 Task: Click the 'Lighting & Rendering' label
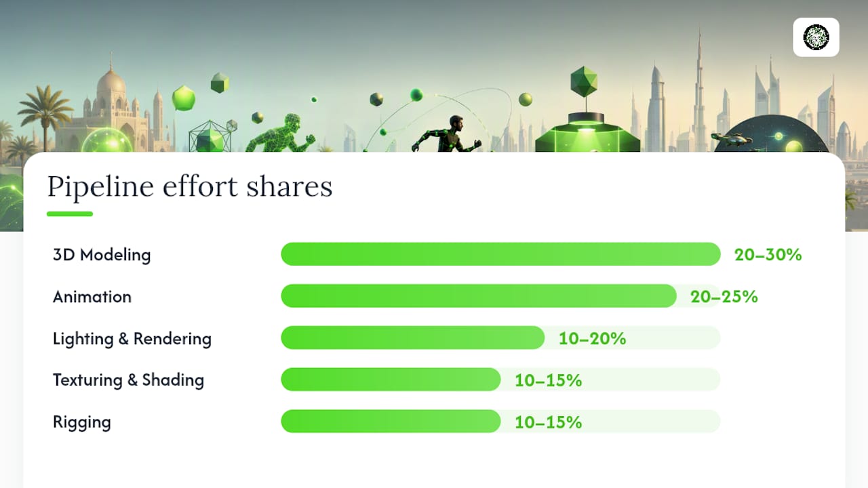pos(132,338)
